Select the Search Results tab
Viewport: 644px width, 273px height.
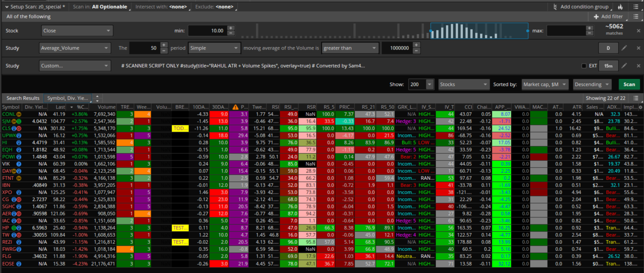click(x=23, y=98)
